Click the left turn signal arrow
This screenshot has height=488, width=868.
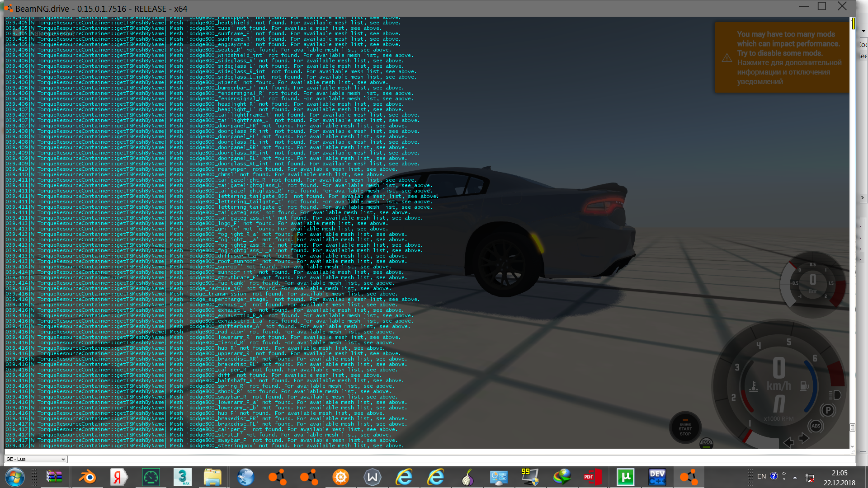(x=788, y=442)
